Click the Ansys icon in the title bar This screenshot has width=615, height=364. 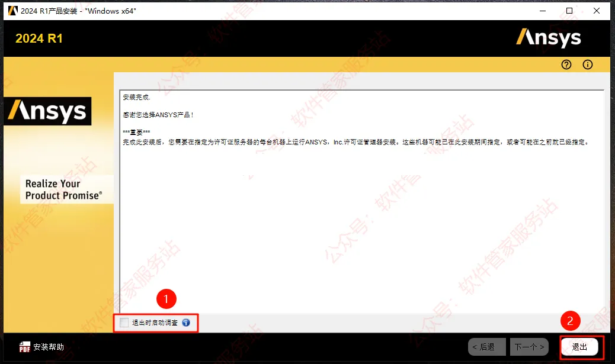click(13, 11)
